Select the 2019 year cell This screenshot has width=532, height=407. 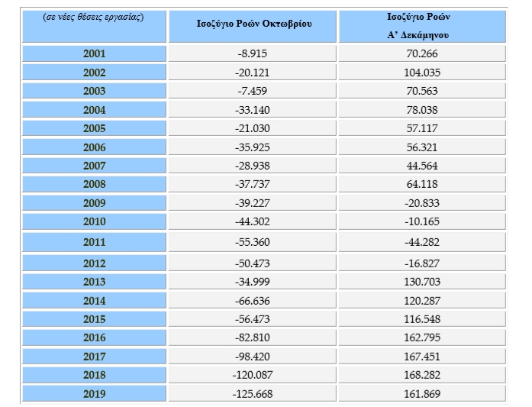[x=94, y=394]
